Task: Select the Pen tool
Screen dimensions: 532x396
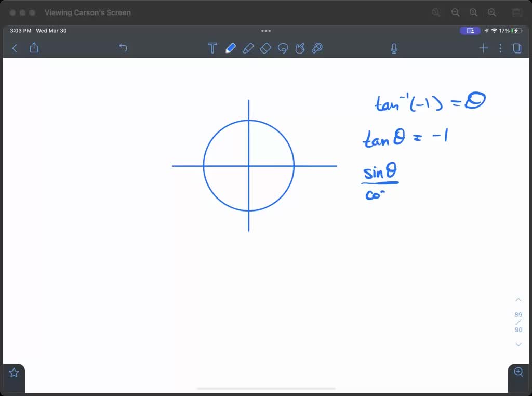Action: click(x=231, y=48)
